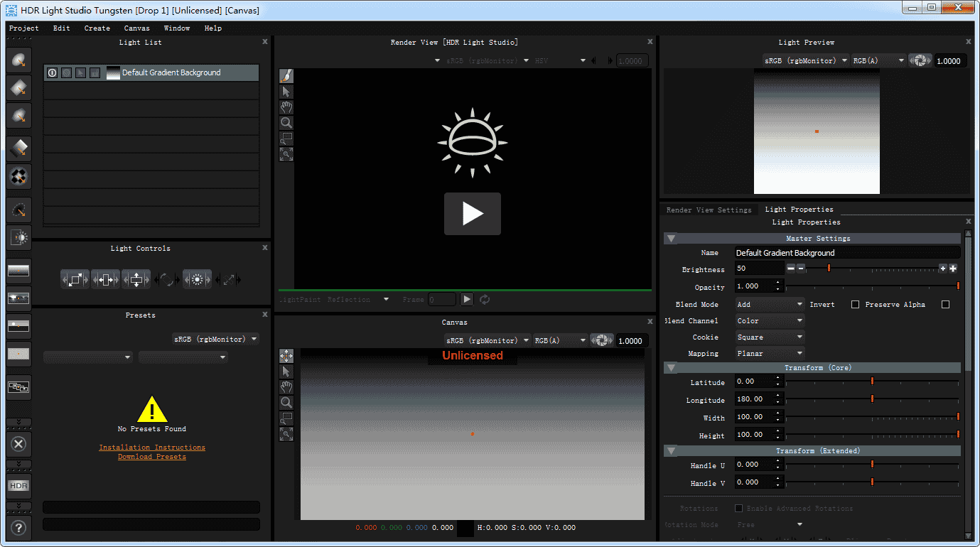Select the fit-to-view zoom icon in Render View
Image resolution: width=980 pixels, height=547 pixels.
click(286, 153)
